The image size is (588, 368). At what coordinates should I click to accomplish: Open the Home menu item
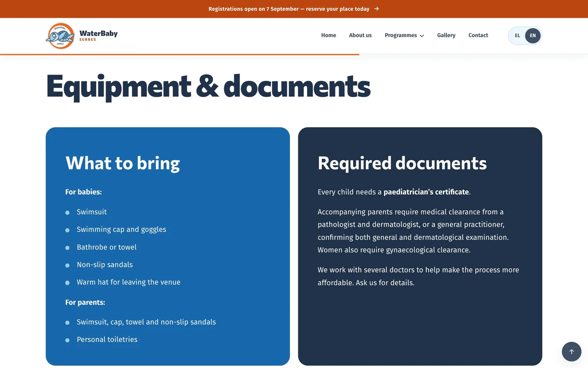click(x=329, y=35)
